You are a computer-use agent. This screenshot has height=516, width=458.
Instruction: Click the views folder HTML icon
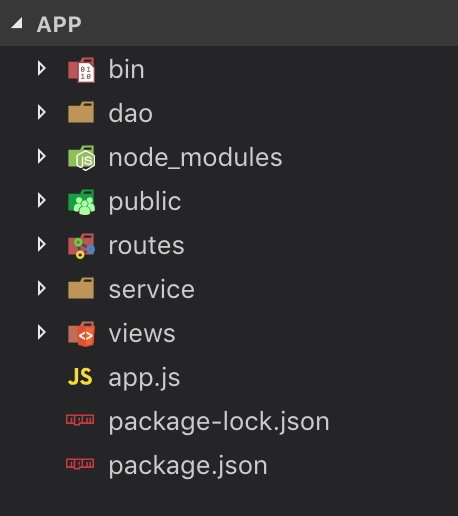[81, 334]
